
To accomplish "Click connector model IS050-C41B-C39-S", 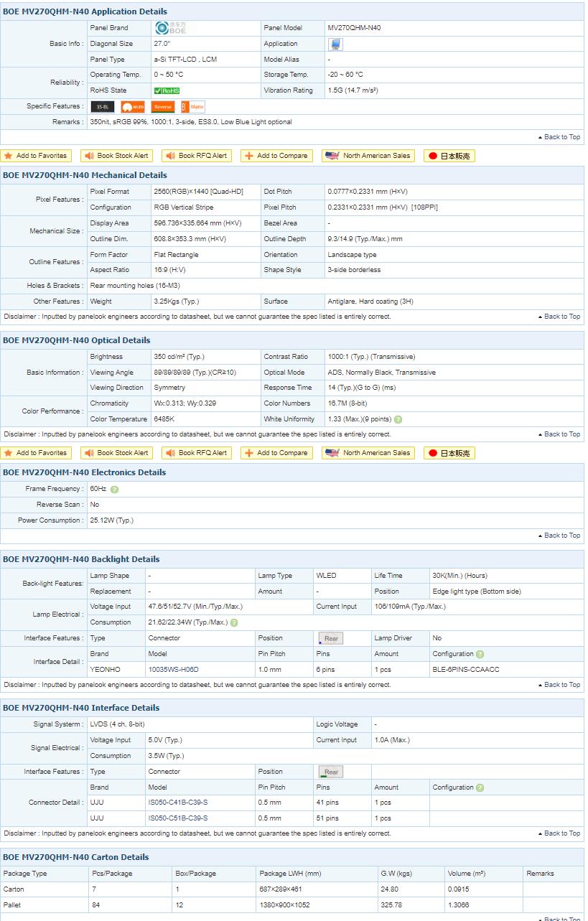I will (x=178, y=803).
